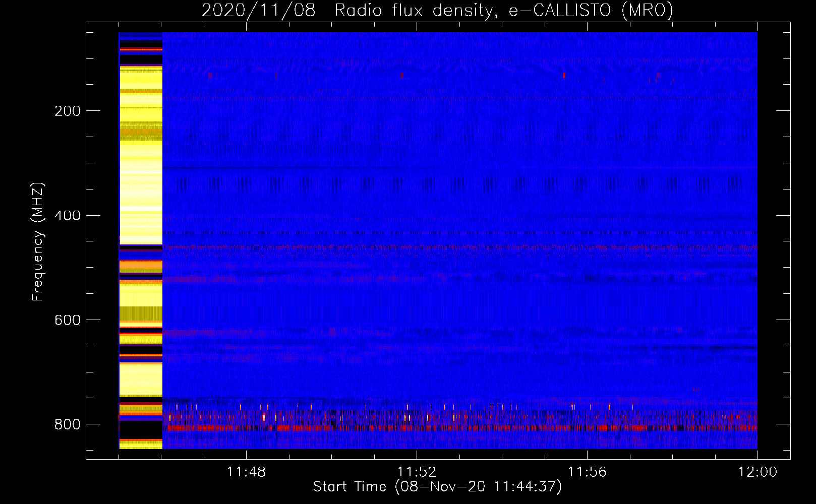
Task: Click the 'Start Time (08-Nov-20 11:44:37)' axis label
Action: [437, 487]
